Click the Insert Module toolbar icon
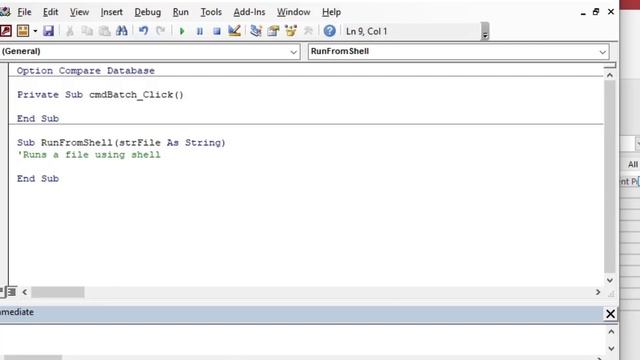 click(x=23, y=31)
